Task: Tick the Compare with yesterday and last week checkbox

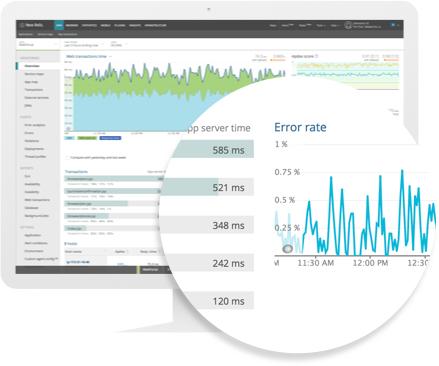Action: pyautogui.click(x=67, y=157)
